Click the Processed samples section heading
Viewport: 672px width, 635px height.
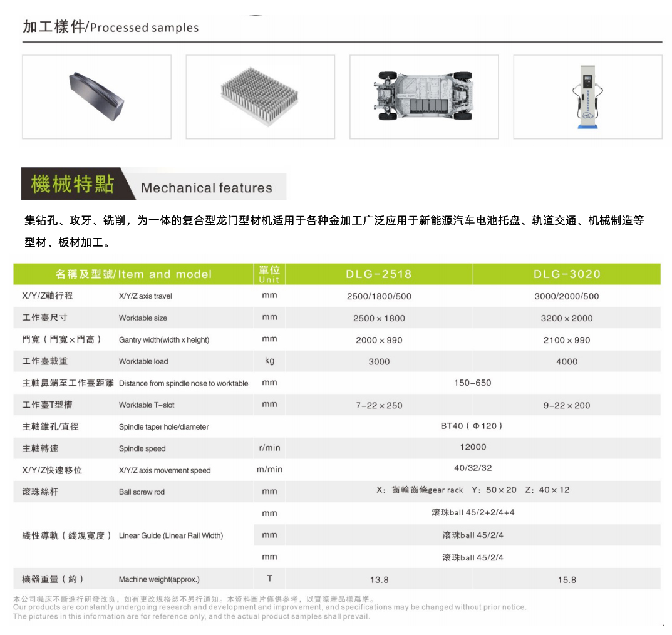(x=111, y=28)
